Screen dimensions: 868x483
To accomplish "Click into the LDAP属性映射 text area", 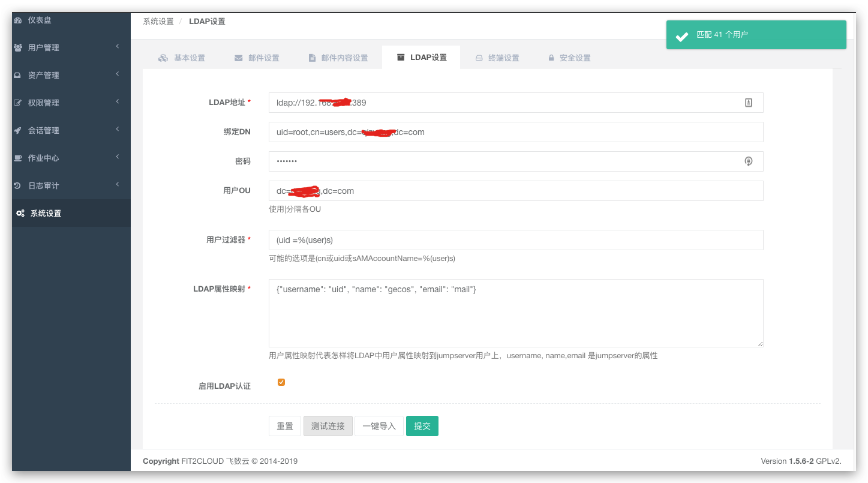I will tap(516, 313).
